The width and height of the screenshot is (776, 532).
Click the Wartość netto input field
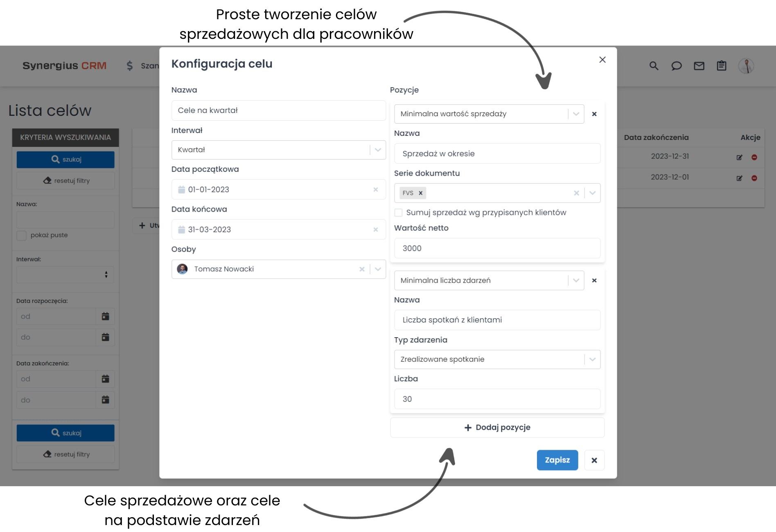point(497,248)
